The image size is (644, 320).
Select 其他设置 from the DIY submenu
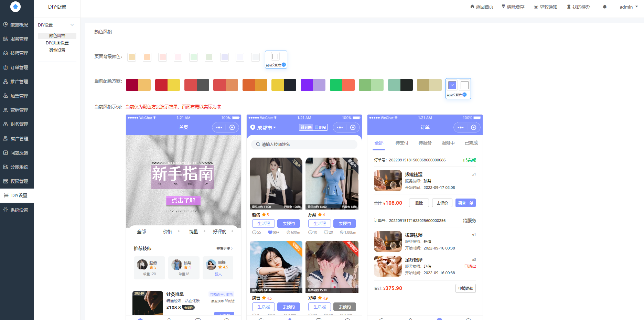pos(57,50)
